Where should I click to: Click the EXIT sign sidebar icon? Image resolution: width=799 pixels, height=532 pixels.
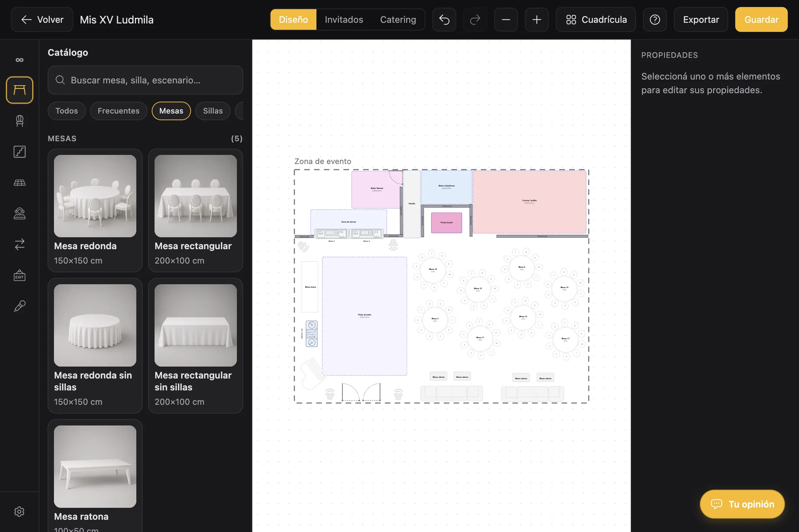tap(20, 275)
